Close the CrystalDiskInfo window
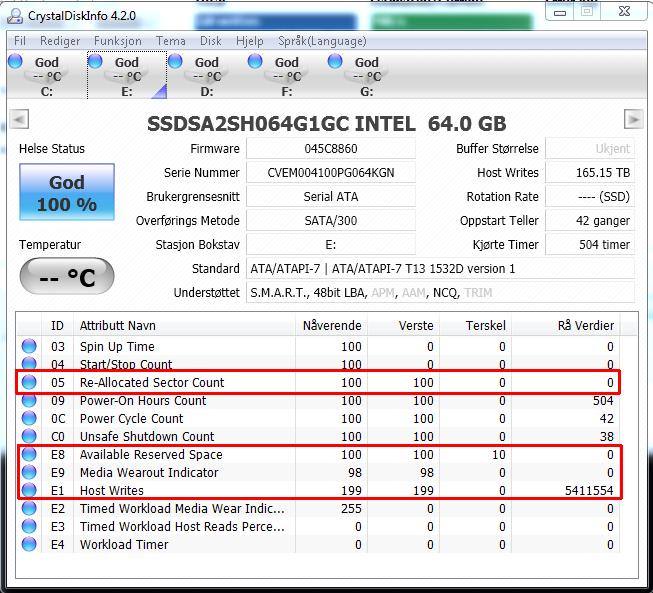The height and width of the screenshot is (593, 653). tap(624, 12)
